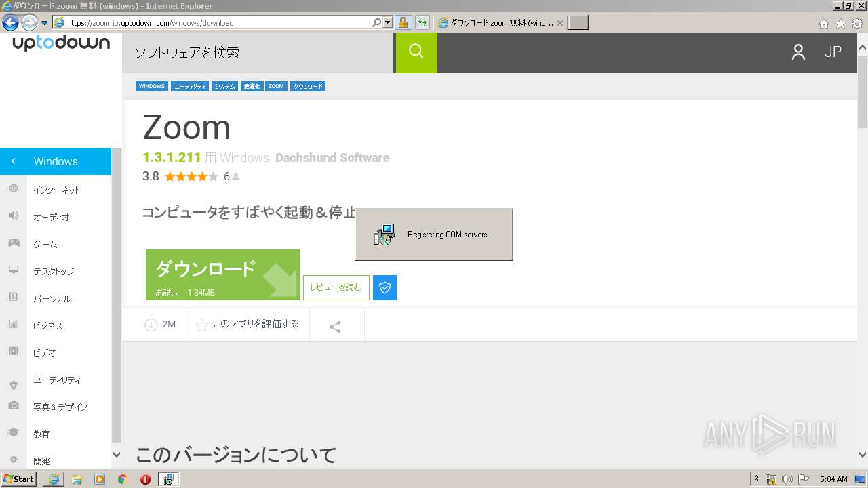The width and height of the screenshot is (868, 488).
Task: Click the green search magnifier button
Action: 416,52
